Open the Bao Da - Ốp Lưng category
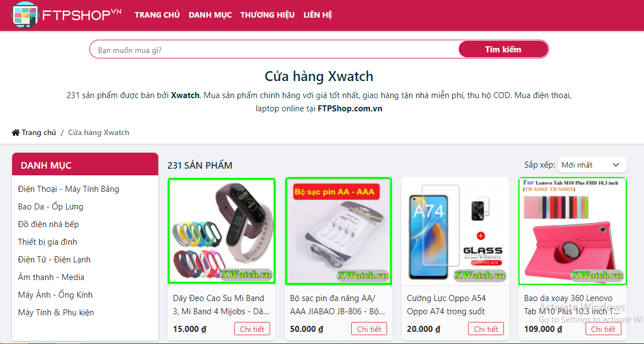644x344 pixels. pos(51,207)
